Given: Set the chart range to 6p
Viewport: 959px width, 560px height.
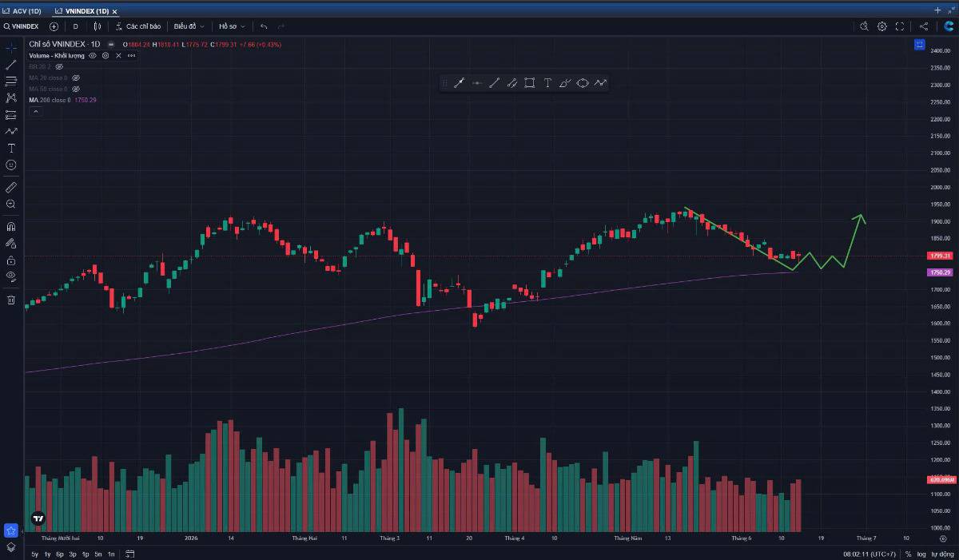Looking at the screenshot, I should (x=60, y=554).
